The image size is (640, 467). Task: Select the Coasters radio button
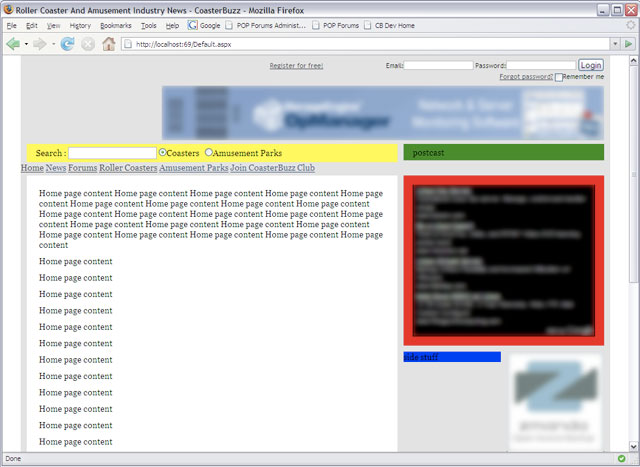[162, 152]
